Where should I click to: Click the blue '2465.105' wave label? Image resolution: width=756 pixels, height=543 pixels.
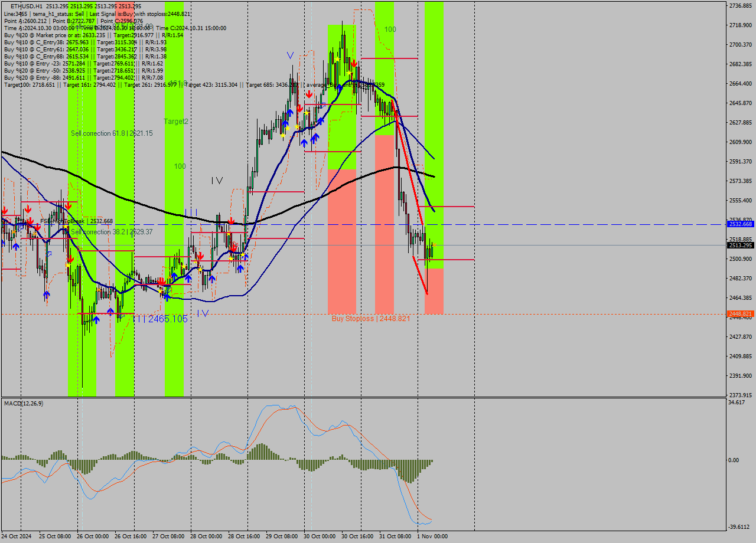point(168,319)
